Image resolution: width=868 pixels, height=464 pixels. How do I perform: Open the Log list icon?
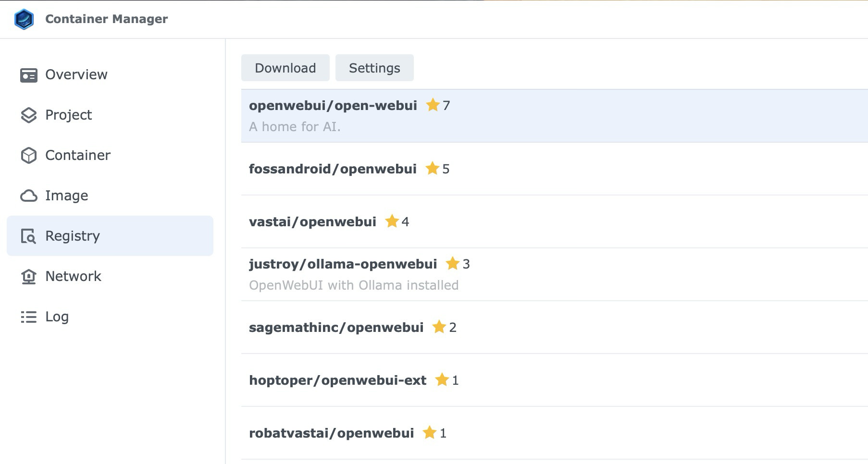29,317
